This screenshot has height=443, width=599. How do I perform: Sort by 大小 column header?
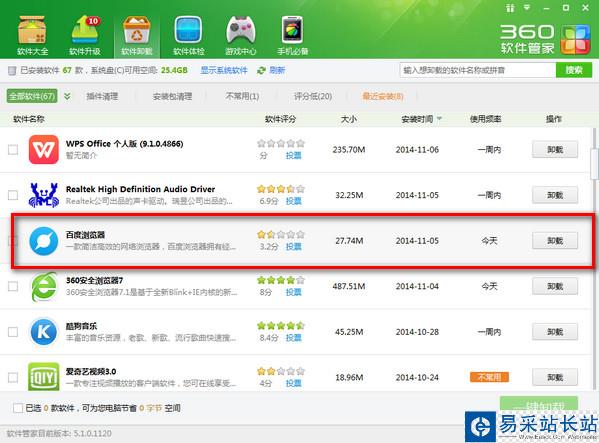coord(348,119)
